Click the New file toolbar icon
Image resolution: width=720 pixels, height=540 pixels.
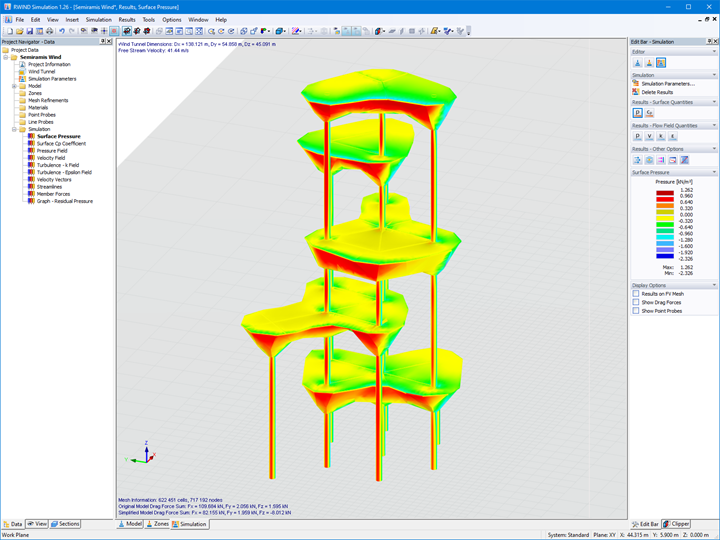pos(10,31)
